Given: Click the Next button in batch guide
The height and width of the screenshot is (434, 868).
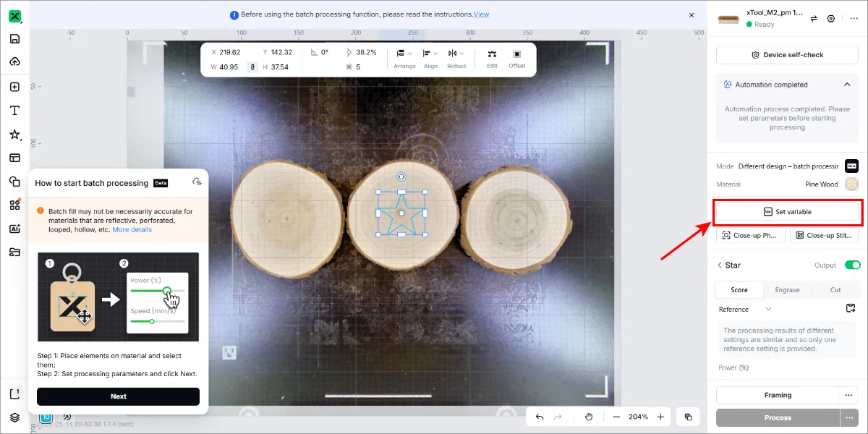Looking at the screenshot, I should point(118,396).
